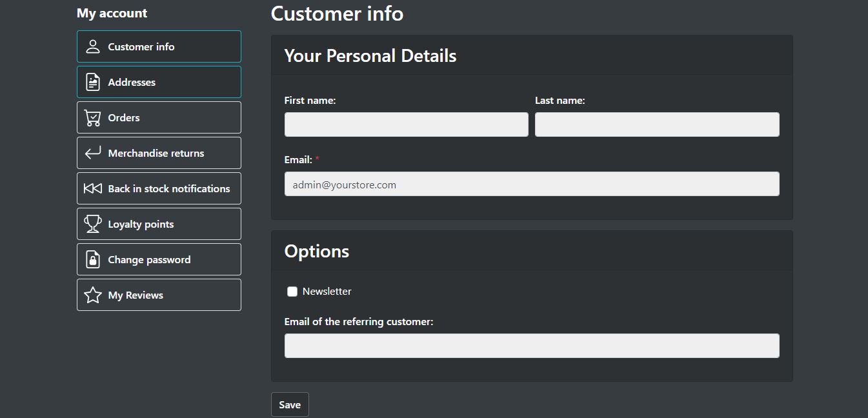868x418 pixels.
Task: Click the Newsletter label text
Action: click(327, 292)
